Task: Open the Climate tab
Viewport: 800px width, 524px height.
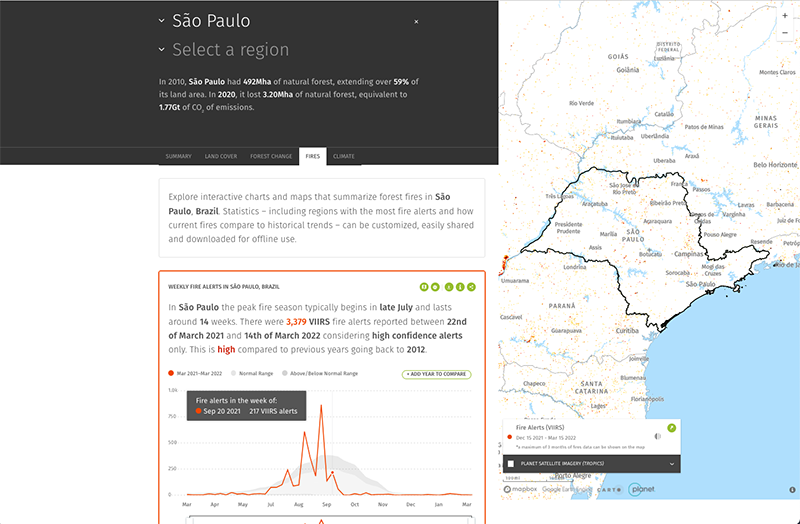Action: point(343,156)
